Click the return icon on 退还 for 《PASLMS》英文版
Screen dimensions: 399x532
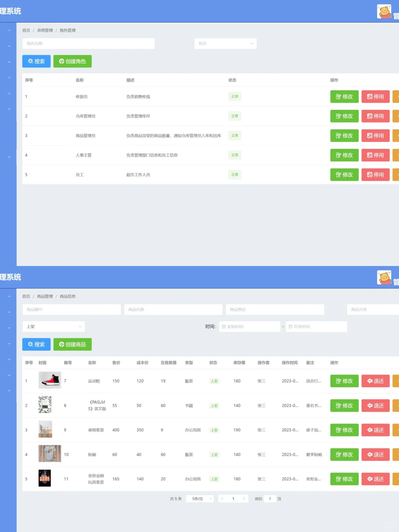(x=369, y=405)
